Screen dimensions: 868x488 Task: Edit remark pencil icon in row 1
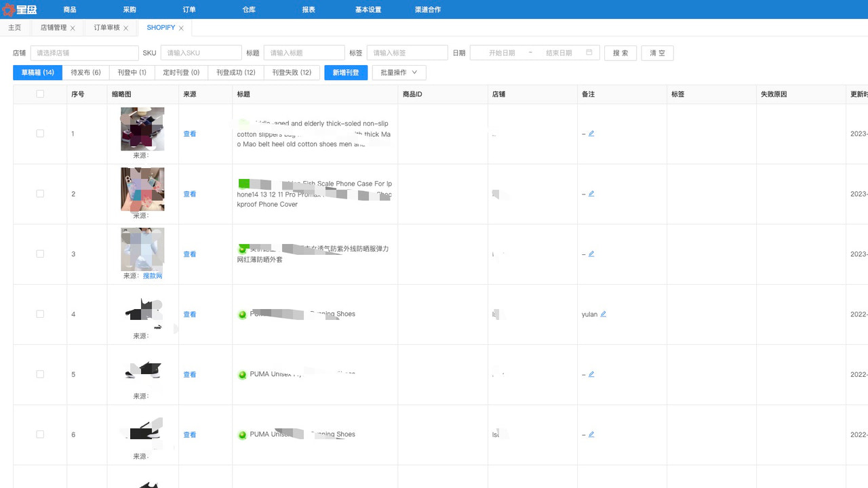point(591,134)
